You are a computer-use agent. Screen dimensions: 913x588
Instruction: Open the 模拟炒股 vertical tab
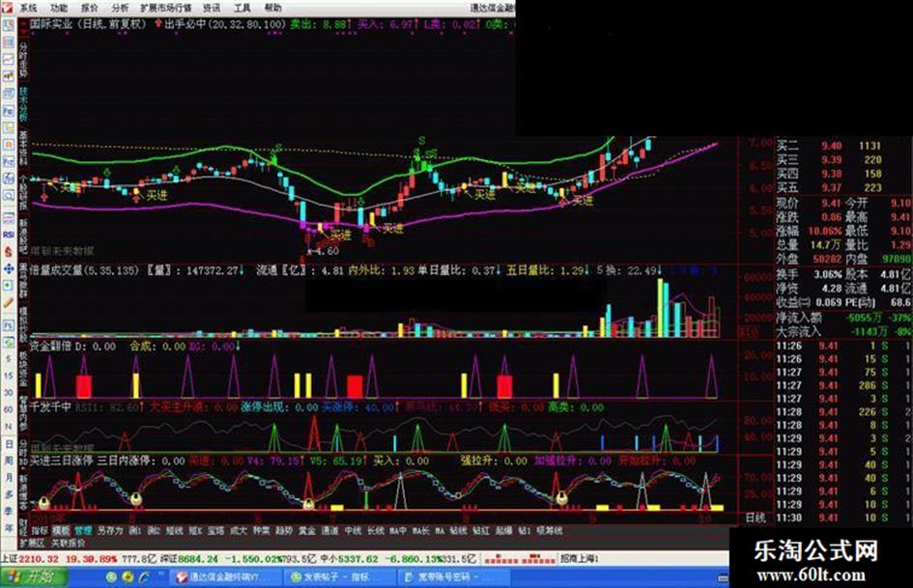click(23, 324)
